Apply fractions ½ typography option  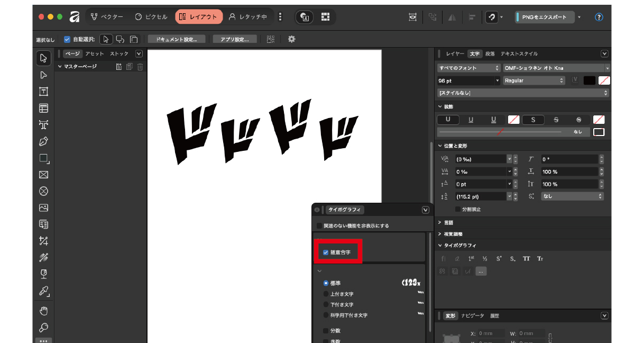(485, 259)
